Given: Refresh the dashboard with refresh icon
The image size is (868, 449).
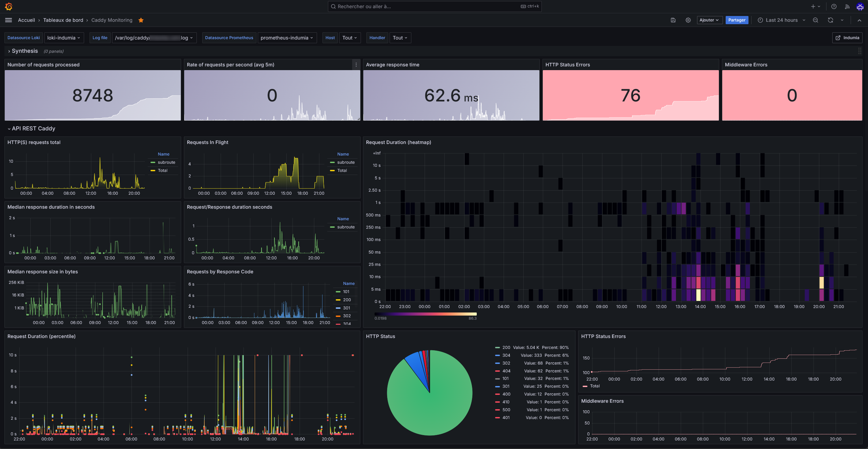Looking at the screenshot, I should tap(831, 20).
